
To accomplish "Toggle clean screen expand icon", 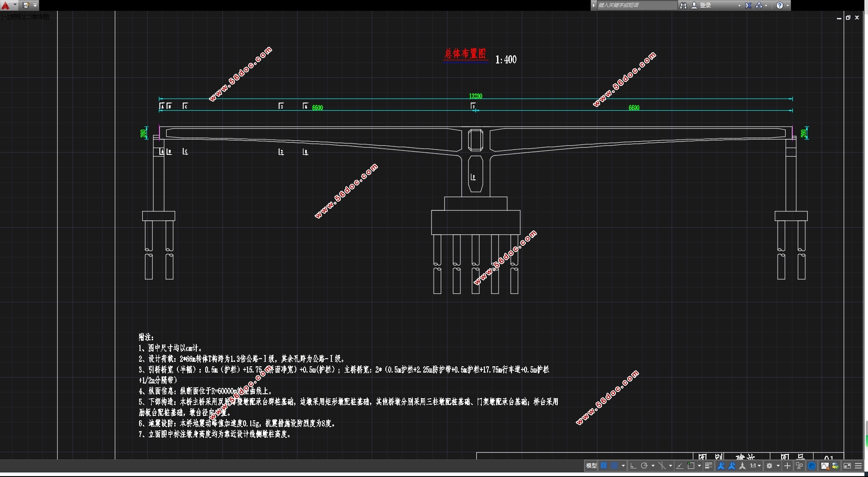I will tap(847, 466).
